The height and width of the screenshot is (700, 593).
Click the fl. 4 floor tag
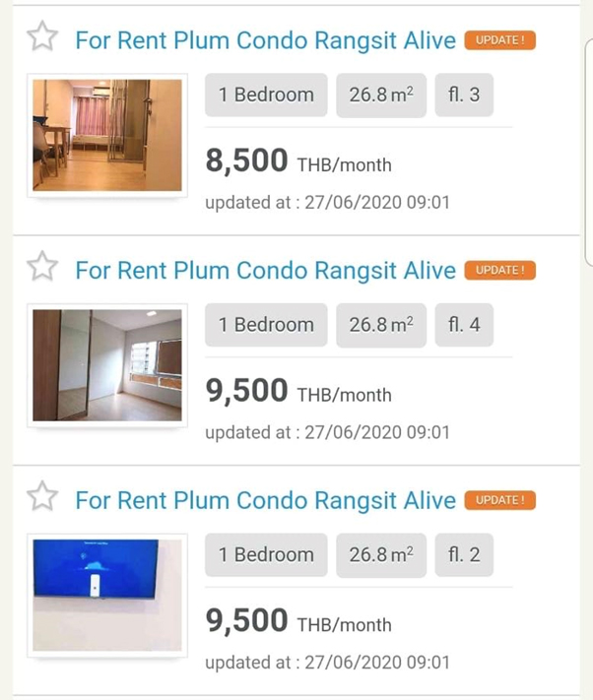pos(464,325)
